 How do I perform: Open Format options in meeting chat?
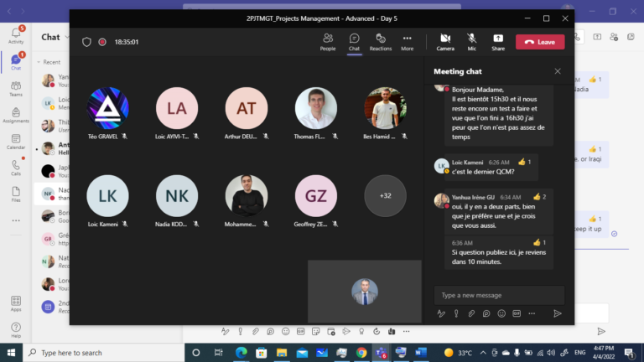(x=441, y=313)
